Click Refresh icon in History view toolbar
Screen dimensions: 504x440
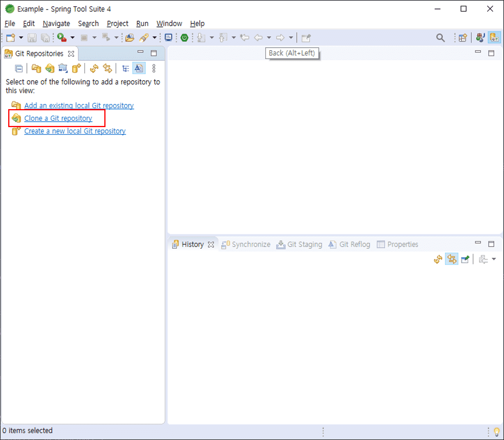pyautogui.click(x=438, y=259)
